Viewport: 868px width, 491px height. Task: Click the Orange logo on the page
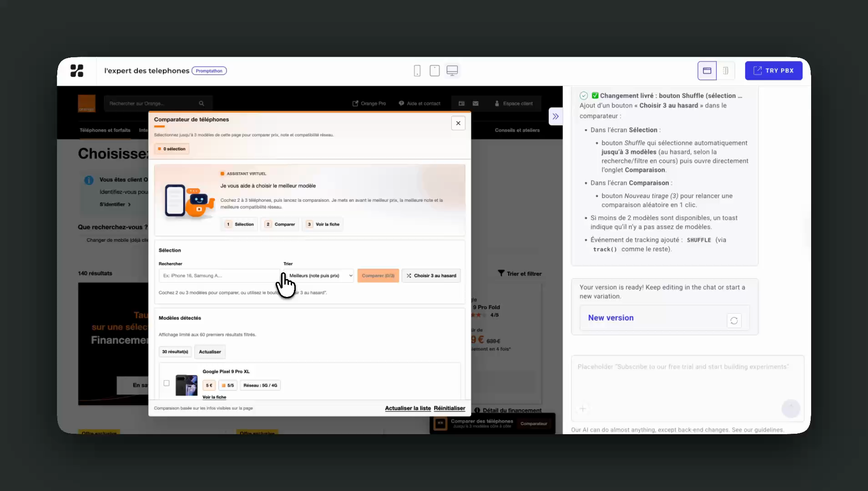[x=86, y=103]
